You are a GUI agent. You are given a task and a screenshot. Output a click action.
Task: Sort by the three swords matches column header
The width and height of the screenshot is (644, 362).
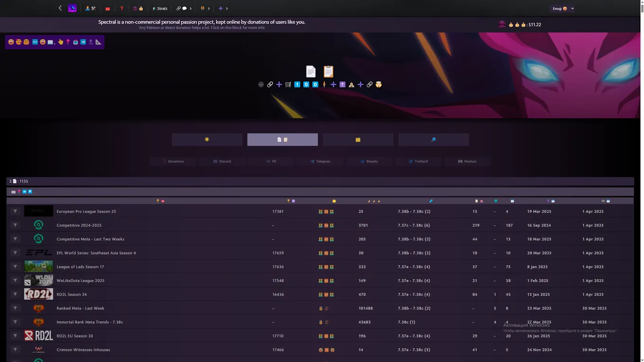pos(374,201)
